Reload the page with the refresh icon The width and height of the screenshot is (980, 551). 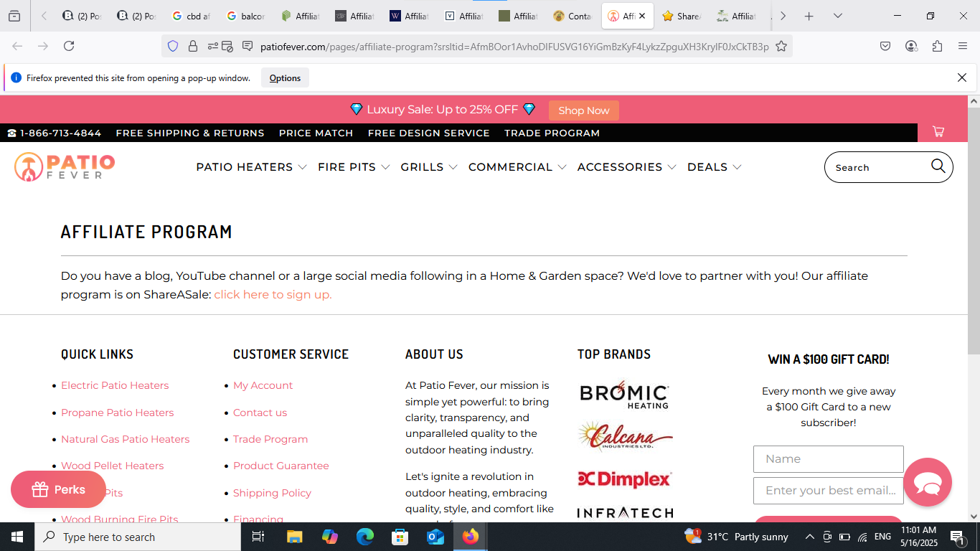click(x=69, y=46)
